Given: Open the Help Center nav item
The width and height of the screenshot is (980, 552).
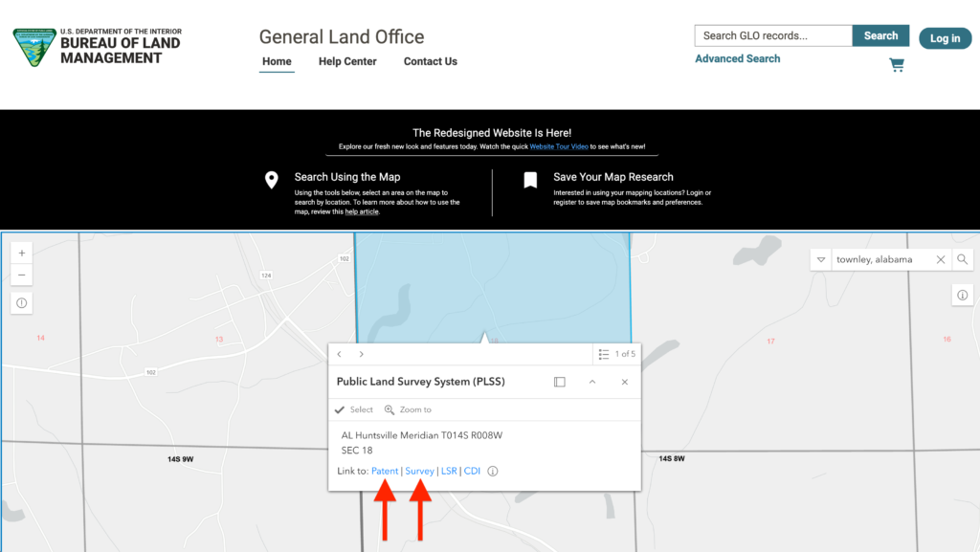Looking at the screenshot, I should coord(347,61).
